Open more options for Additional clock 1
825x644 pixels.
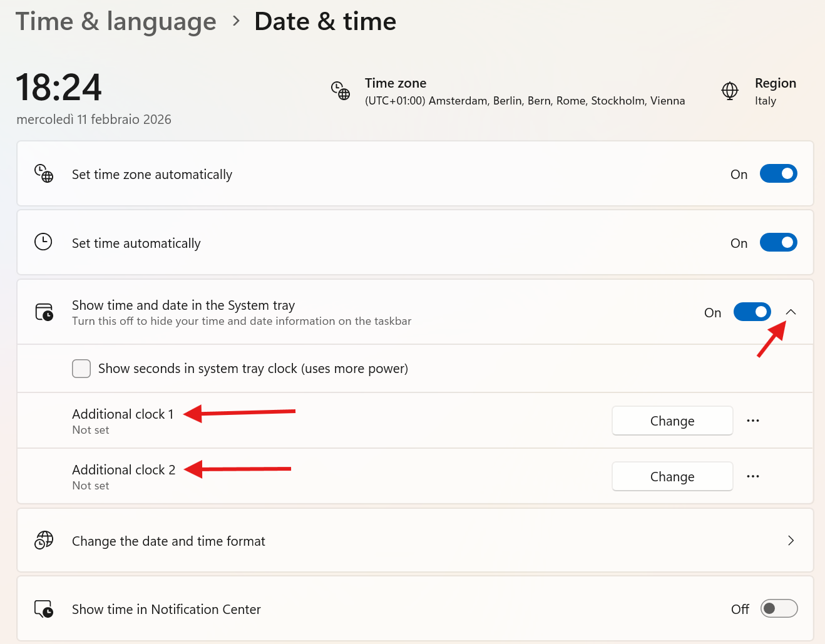753,421
